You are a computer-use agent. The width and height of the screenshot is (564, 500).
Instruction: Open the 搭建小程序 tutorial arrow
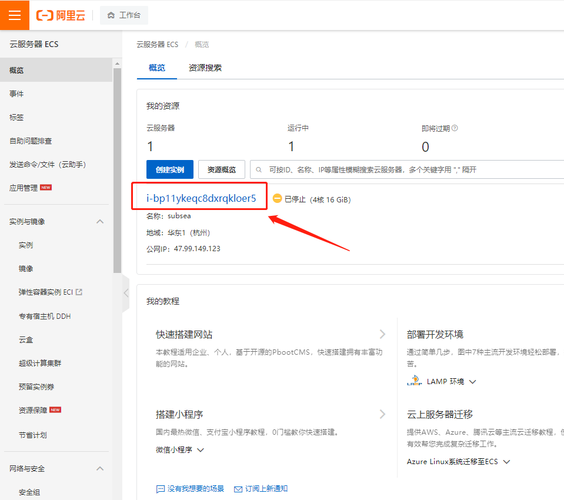pos(382,414)
